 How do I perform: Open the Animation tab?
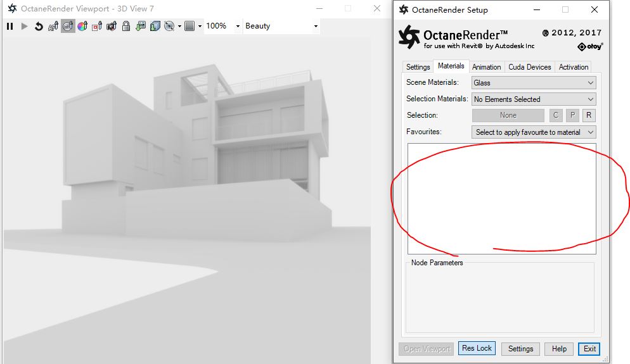click(x=486, y=67)
